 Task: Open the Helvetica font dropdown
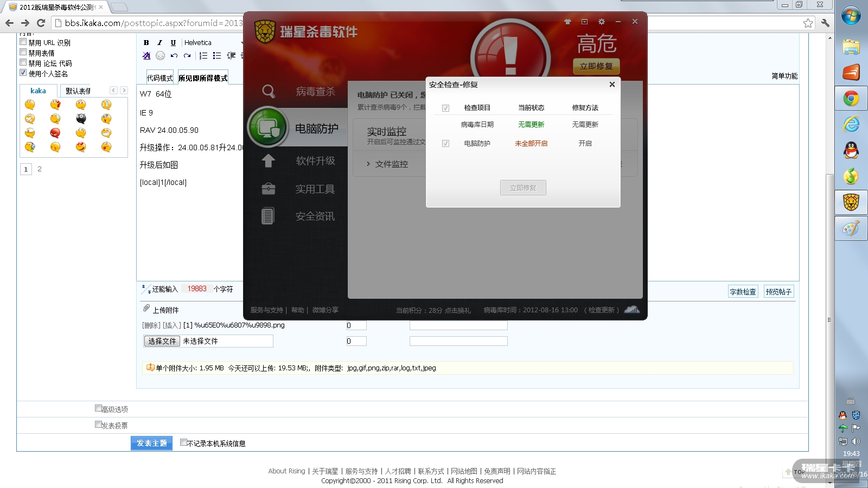[213, 42]
